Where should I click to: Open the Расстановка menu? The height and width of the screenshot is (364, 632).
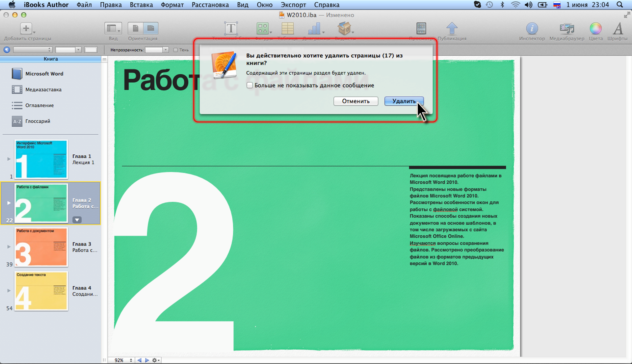coord(210,5)
